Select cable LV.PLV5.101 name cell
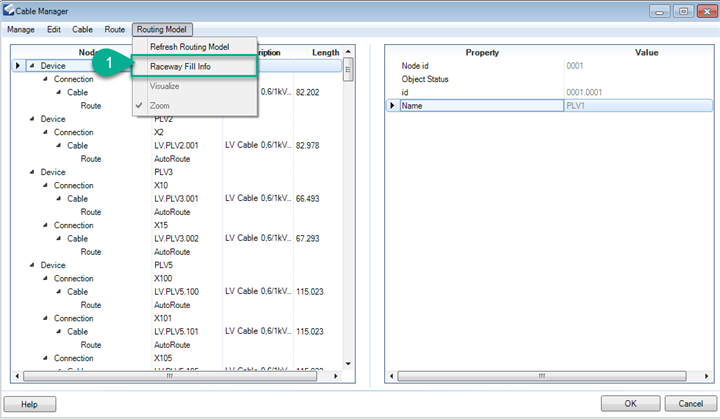Screen dimensions: 720x419 coord(176,331)
